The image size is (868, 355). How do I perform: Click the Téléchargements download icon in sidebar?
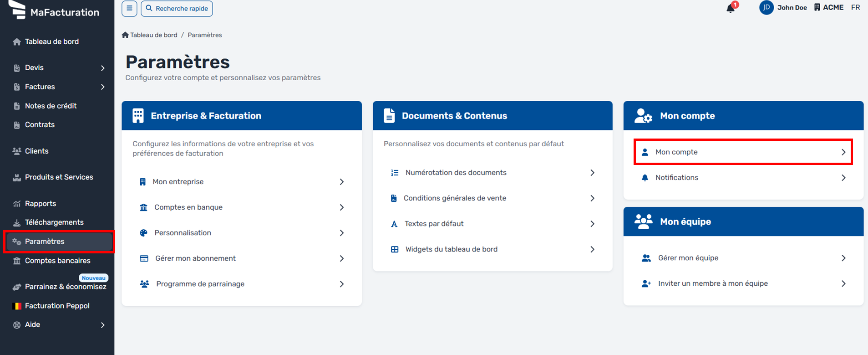pyautogui.click(x=17, y=222)
